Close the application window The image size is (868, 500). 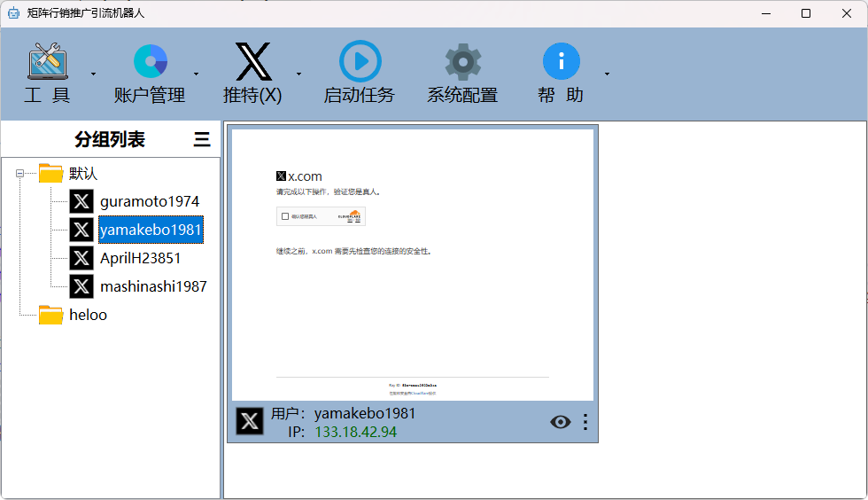click(x=847, y=13)
